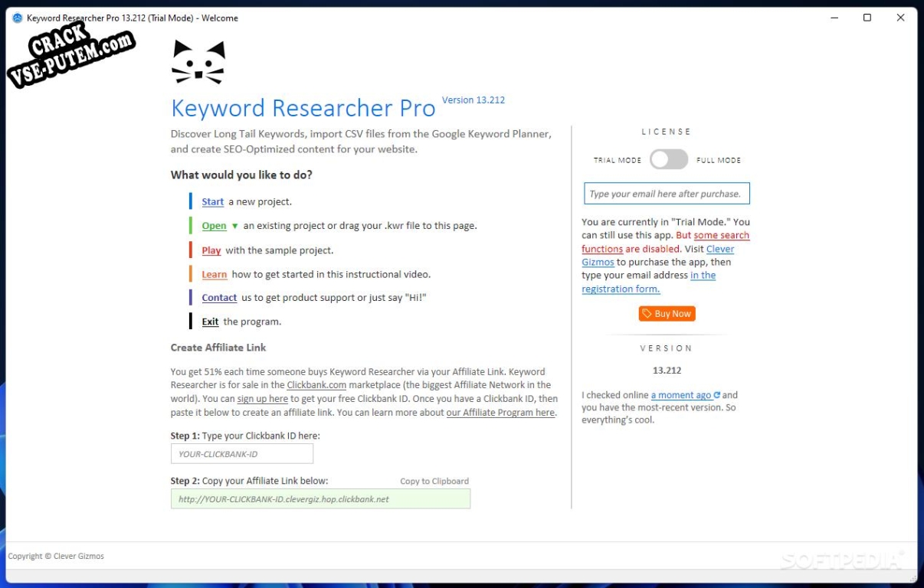Click Play to load sample project
The width and height of the screenshot is (924, 588).
pyautogui.click(x=211, y=250)
